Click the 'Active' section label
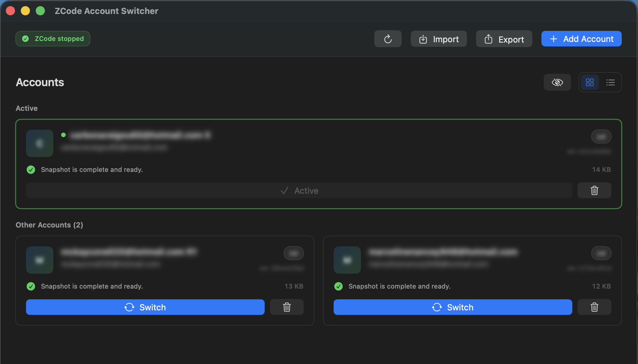638x364 pixels. click(x=27, y=108)
